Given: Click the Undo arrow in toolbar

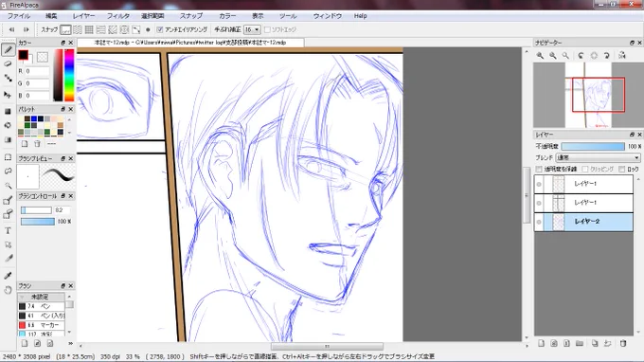Looking at the screenshot, I should click(x=12, y=29).
